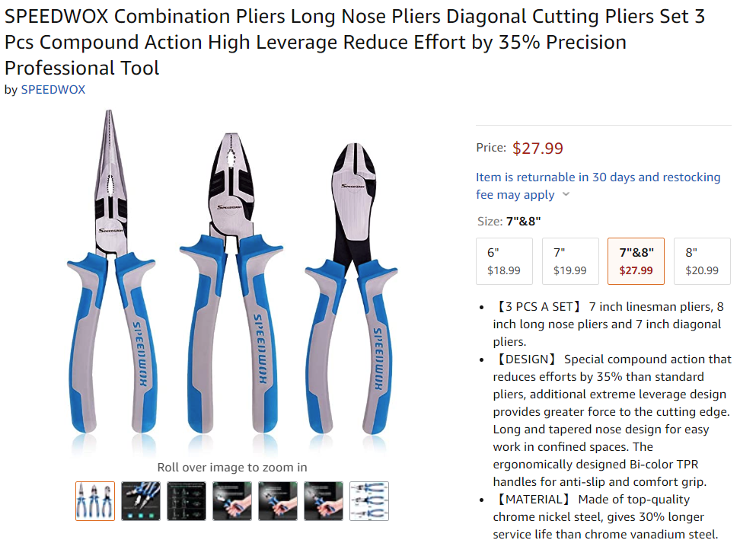Viewport: 756px width, 540px height.
Task: View the third thumbnail with dimensions chart
Action: 187,501
